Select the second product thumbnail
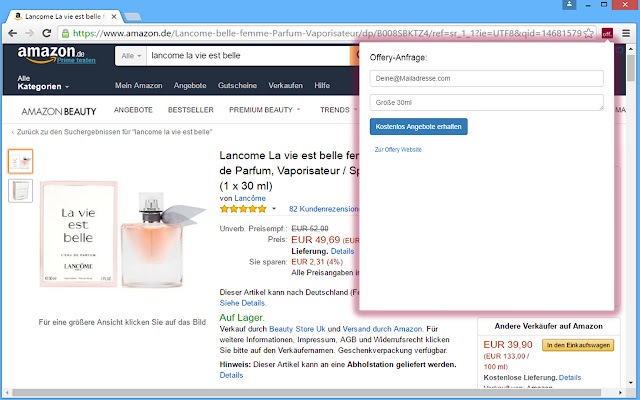The width and height of the screenshot is (640, 400). 20,190
